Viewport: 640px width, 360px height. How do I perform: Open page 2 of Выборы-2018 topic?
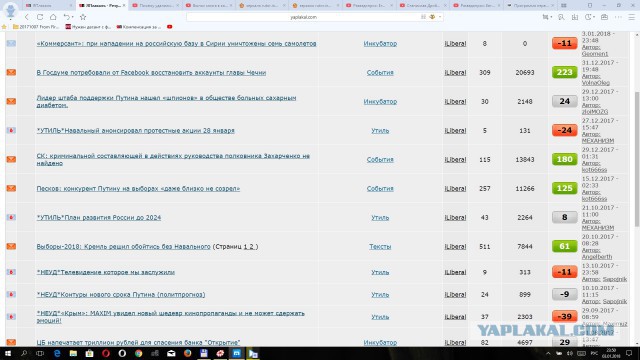point(251,246)
